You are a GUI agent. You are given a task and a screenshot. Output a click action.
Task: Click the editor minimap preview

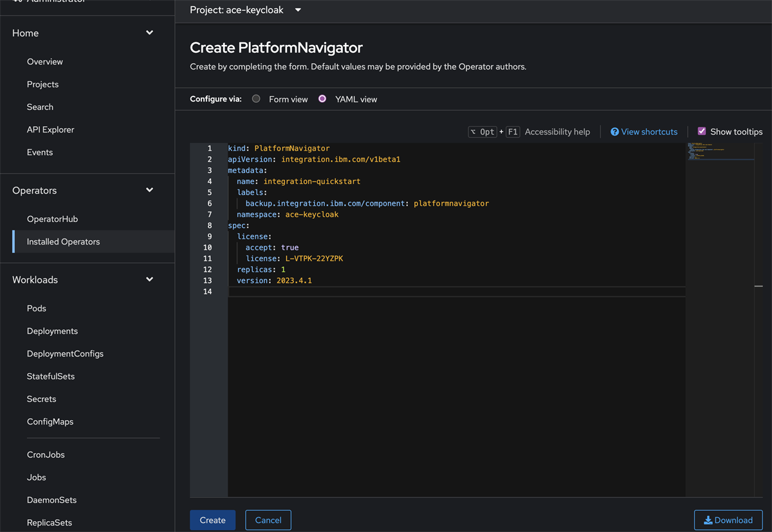[x=720, y=151]
